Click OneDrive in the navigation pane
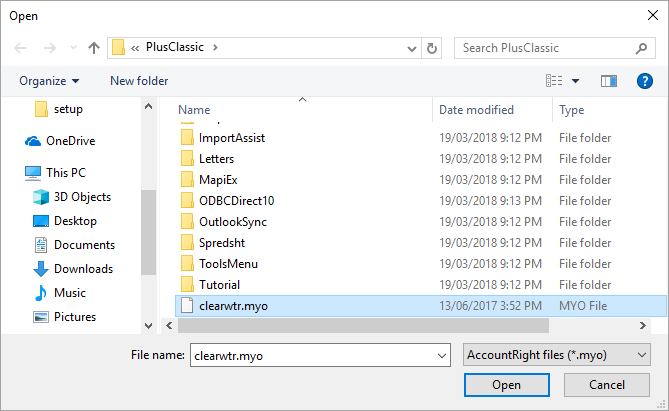669x411 pixels. tap(69, 141)
